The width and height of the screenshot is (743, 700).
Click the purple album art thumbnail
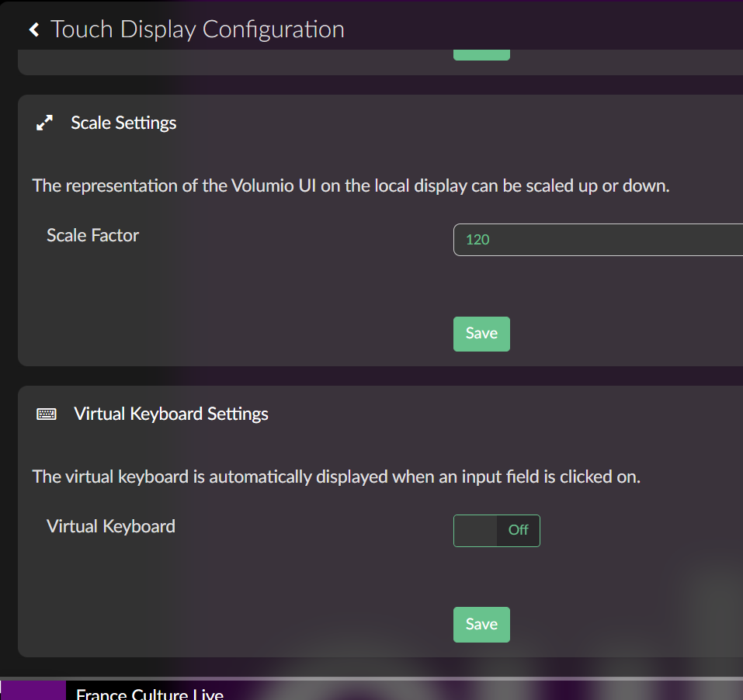pos(33,691)
